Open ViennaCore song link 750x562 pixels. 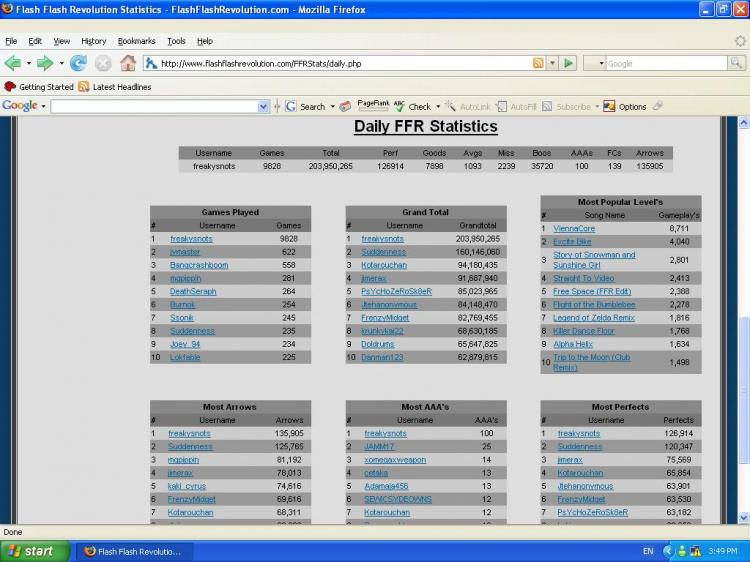tap(574, 229)
